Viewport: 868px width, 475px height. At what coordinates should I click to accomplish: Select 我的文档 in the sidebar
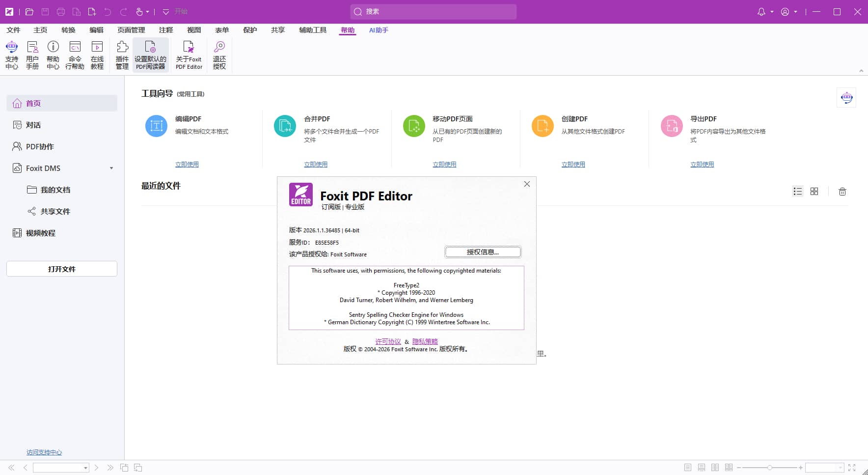tap(55, 190)
